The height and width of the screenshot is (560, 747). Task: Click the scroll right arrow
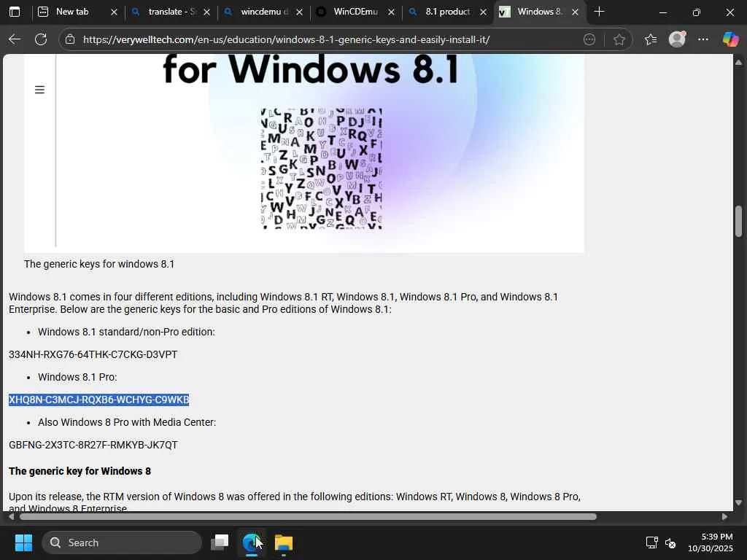pos(724,517)
